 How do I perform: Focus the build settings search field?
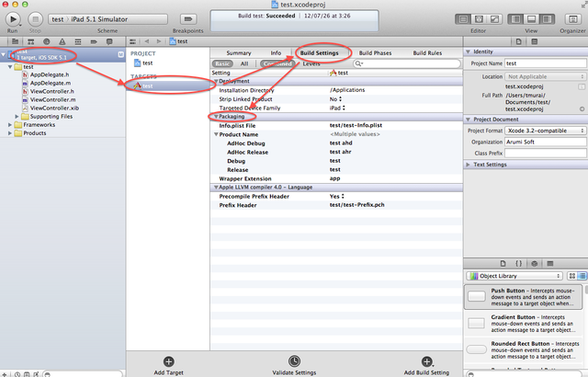[x=406, y=63]
